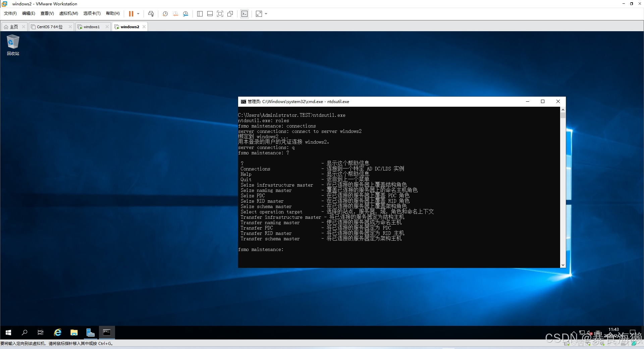644x349 pixels.
Task: Send Ctrl+Alt+Del to the VM
Action: pos(151,14)
